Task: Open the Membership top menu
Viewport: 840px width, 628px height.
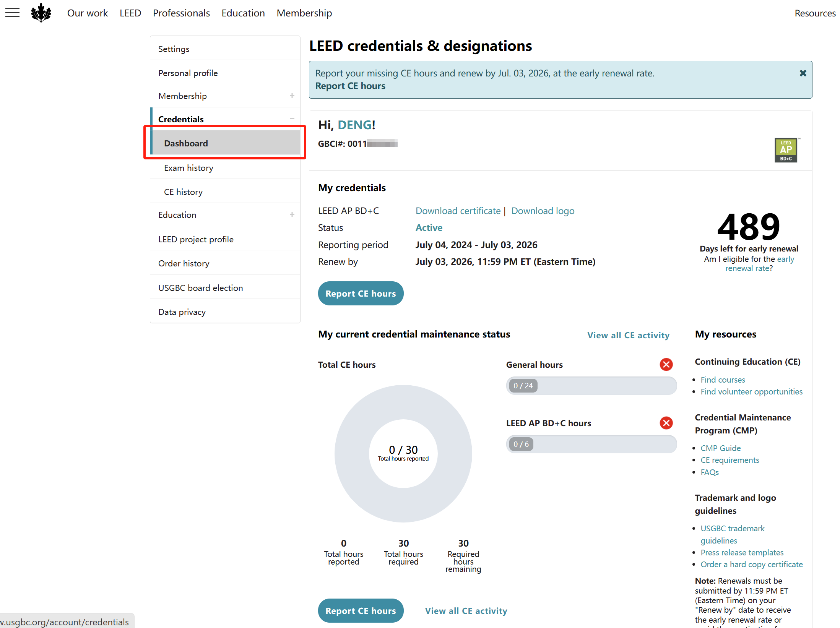Action: click(304, 13)
